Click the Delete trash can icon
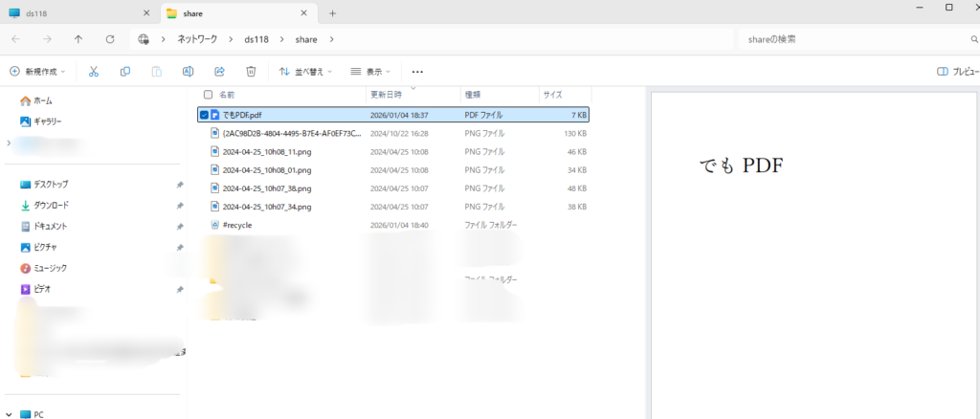Viewport: 980px width, 419px height. pos(251,72)
